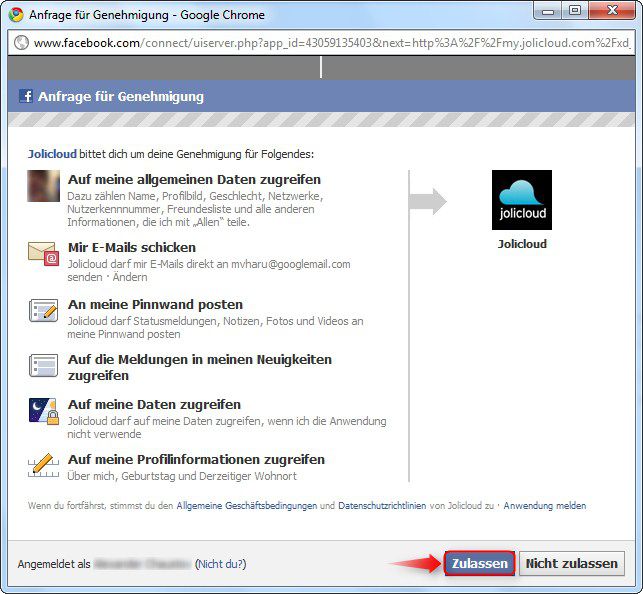Select heading 'Auf die Meldungen in meinen Neuigkeiten zugreifen'
Screen dimensions: 643x594
point(200,367)
